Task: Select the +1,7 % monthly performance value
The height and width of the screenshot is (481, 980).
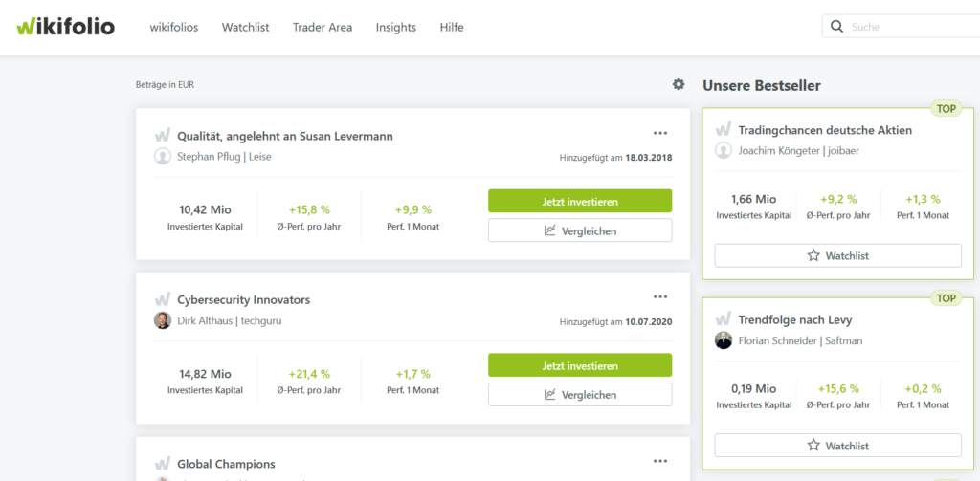Action: [413, 374]
